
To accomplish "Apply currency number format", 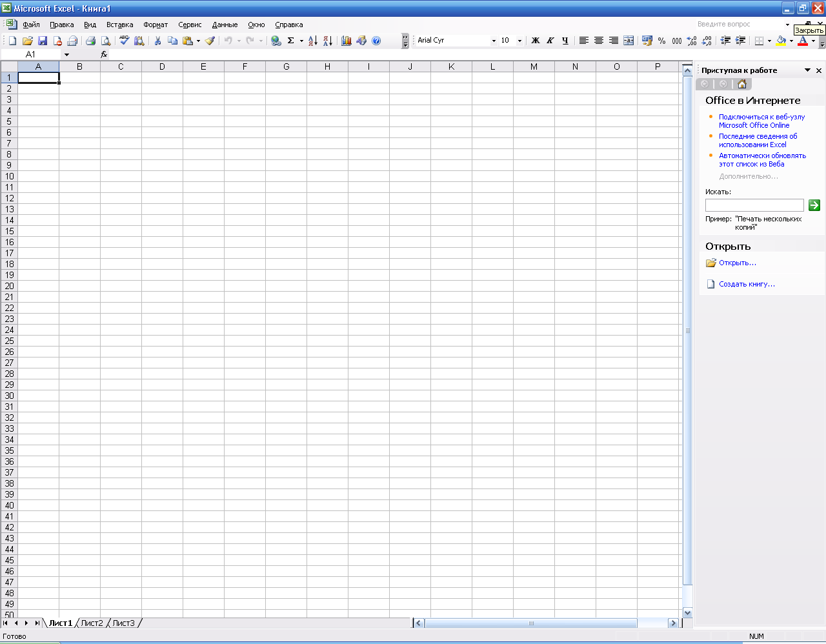I will click(647, 41).
